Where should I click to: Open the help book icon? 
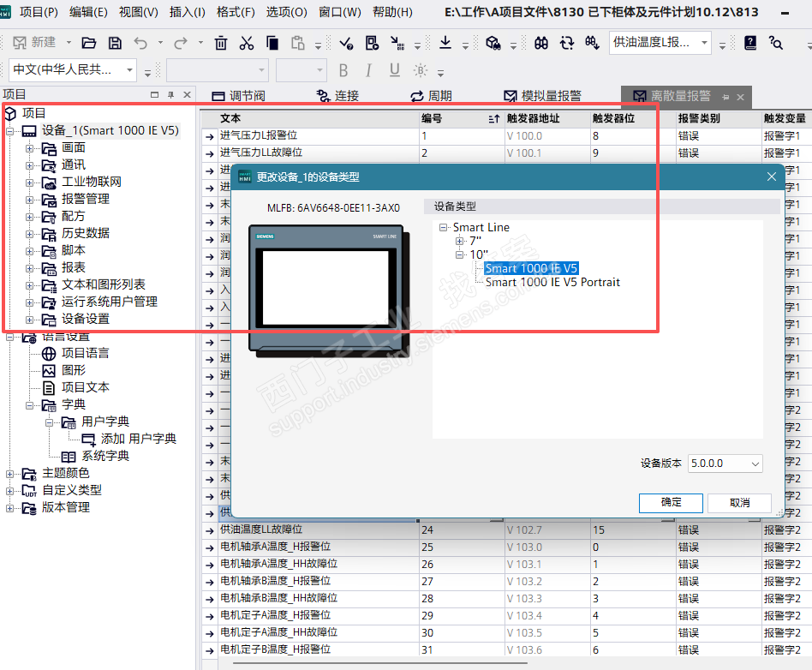[x=750, y=43]
